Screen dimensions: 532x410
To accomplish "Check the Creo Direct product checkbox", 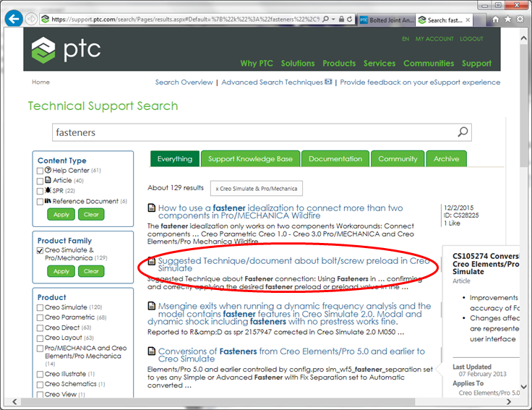I will 40,328.
